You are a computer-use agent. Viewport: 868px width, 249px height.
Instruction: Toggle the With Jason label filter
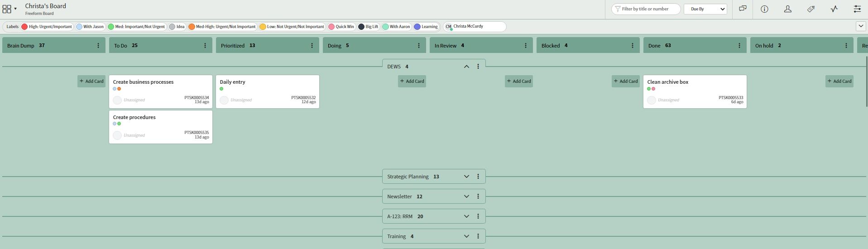[x=90, y=27]
